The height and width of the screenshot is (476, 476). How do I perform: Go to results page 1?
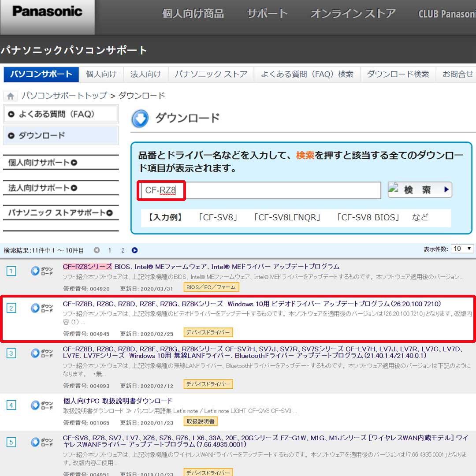(110, 250)
